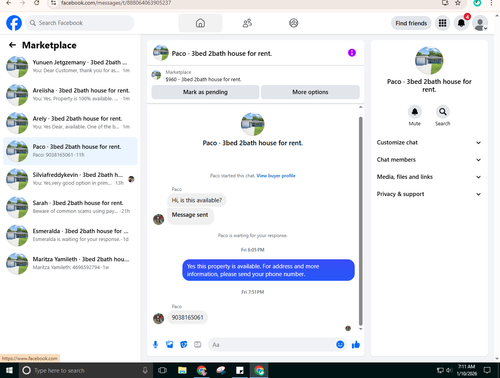This screenshot has width=500, height=378.
Task: Open Yunuen Jetgzemany conversation
Action: tap(70, 66)
